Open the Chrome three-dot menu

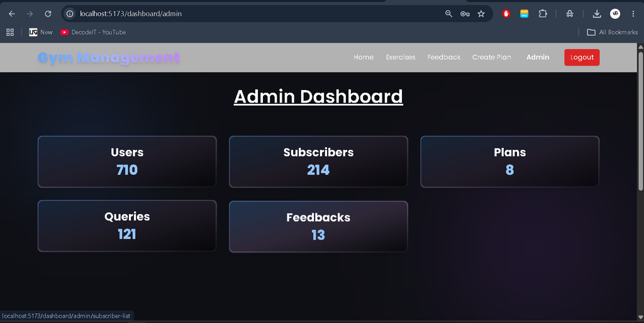(633, 14)
